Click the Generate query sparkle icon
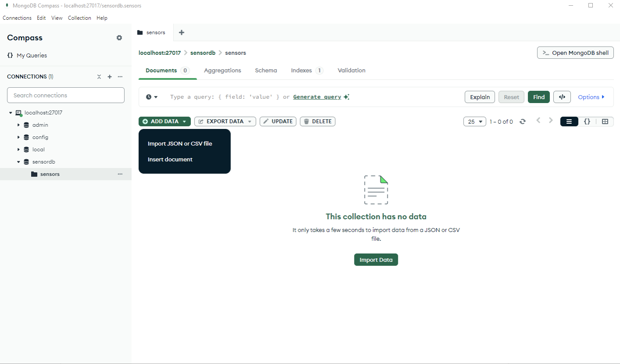620x364 pixels. click(x=347, y=97)
